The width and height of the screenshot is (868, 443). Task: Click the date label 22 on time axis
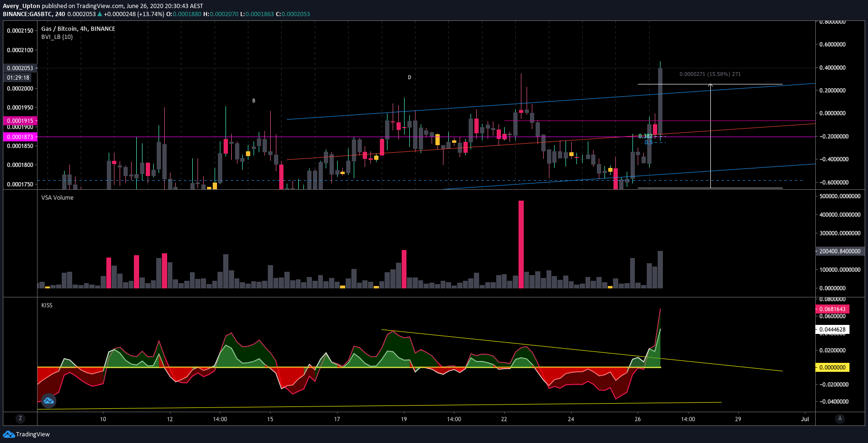[504, 419]
